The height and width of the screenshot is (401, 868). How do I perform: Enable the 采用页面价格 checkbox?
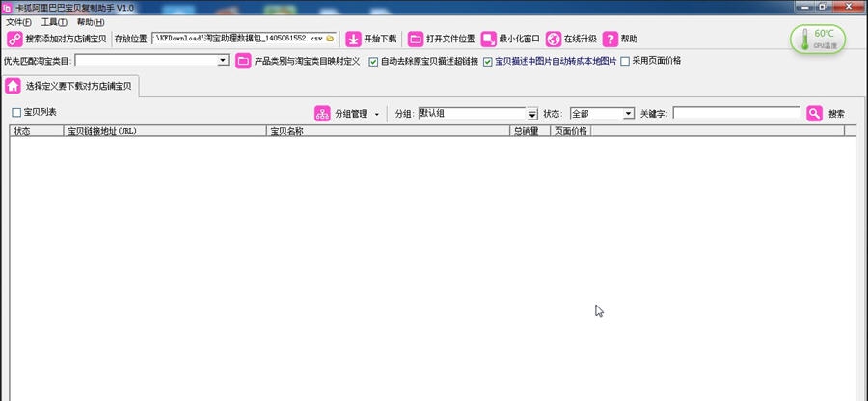625,62
